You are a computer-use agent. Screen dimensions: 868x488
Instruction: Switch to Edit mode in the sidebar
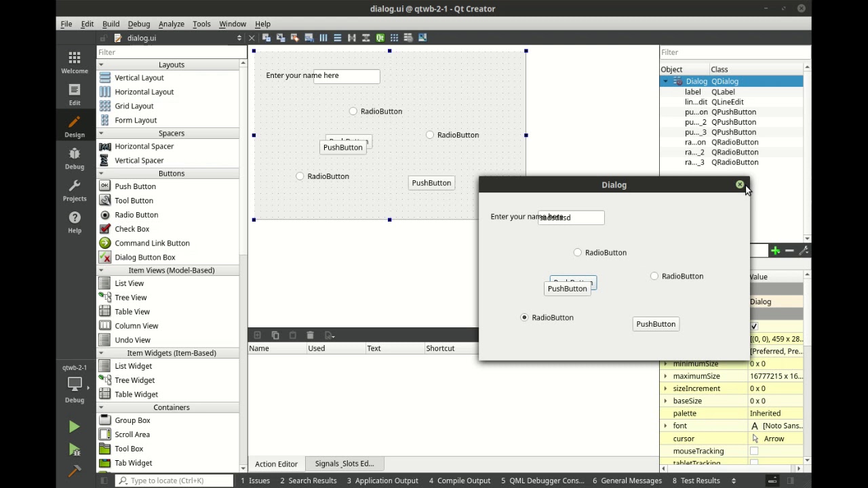[75, 94]
